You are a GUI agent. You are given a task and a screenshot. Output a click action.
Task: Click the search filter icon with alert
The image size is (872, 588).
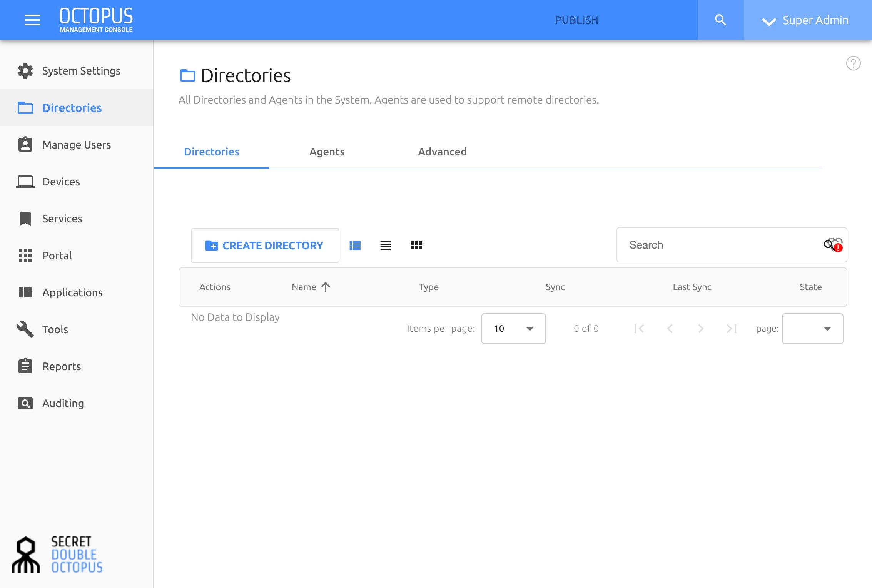coord(833,245)
